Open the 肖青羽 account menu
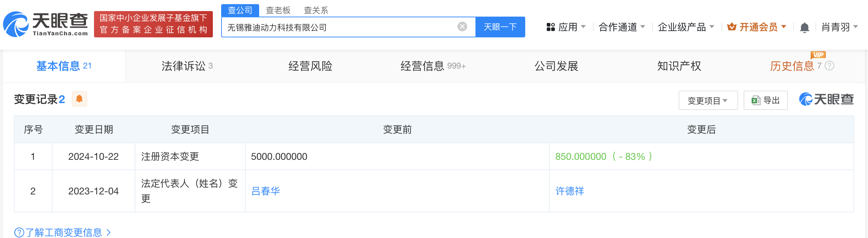The height and width of the screenshot is (238, 868). click(x=839, y=27)
